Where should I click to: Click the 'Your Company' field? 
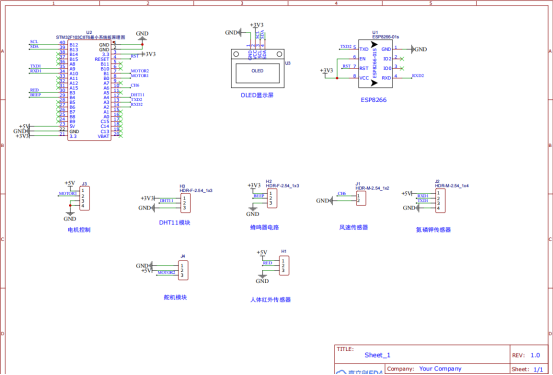pyautogui.click(x=440, y=368)
